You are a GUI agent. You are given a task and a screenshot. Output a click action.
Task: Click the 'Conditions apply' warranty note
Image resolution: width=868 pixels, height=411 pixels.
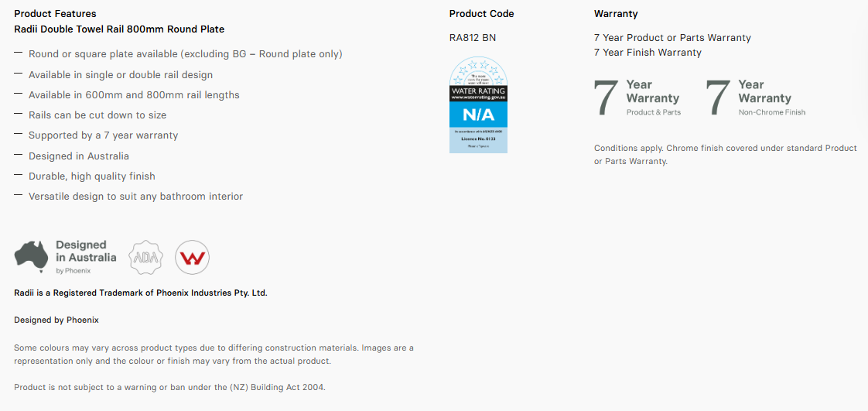pyautogui.click(x=725, y=155)
